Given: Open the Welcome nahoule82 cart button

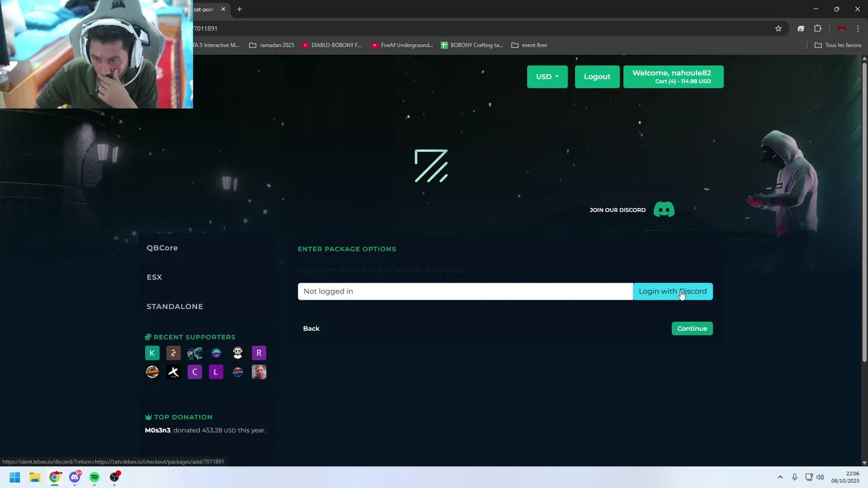Looking at the screenshot, I should 673,77.
